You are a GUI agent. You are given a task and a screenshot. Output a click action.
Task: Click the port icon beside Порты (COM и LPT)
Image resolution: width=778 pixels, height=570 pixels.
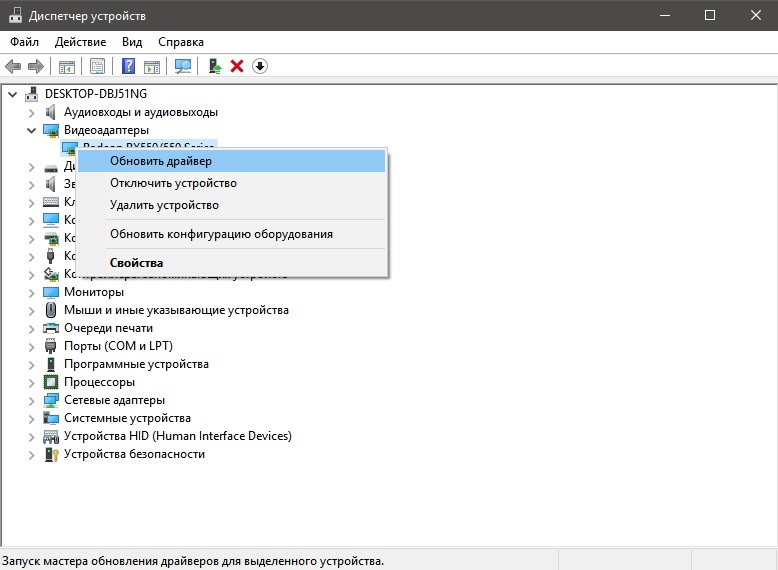(x=51, y=346)
